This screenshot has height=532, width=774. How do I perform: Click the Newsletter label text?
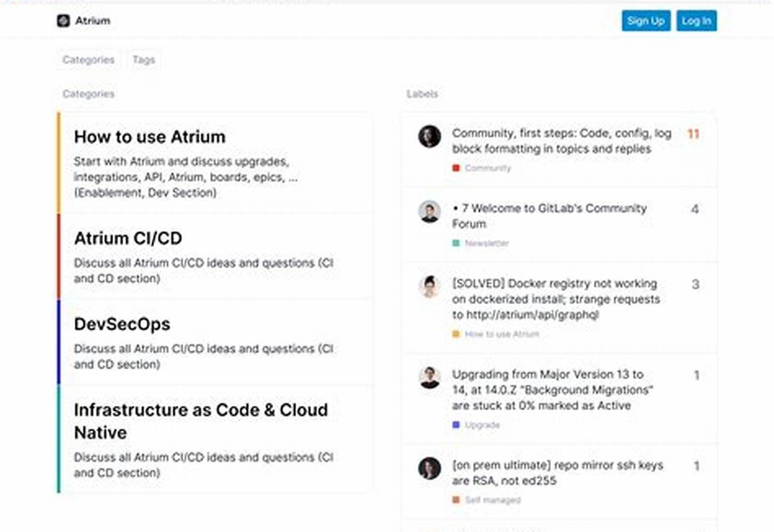tap(487, 243)
